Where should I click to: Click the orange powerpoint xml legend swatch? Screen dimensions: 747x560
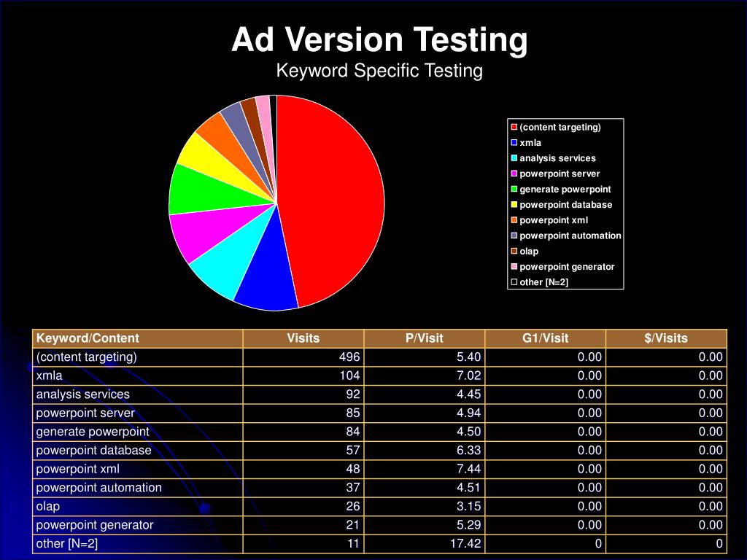click(x=514, y=220)
